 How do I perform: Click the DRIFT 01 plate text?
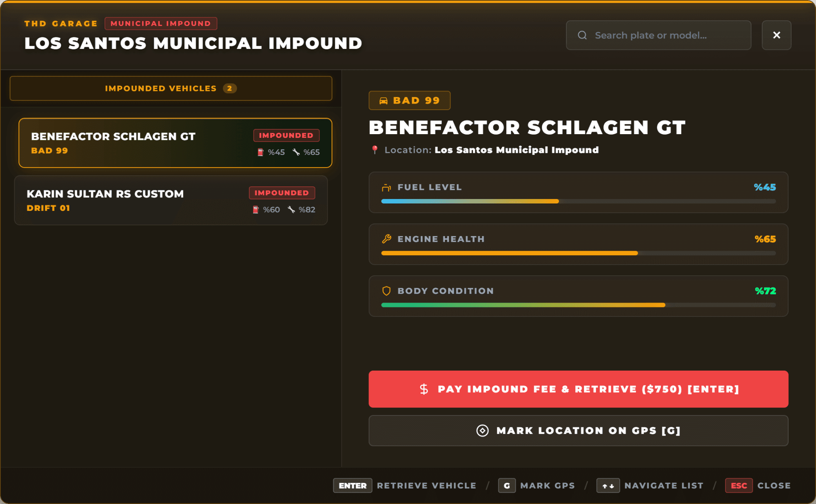tap(48, 208)
